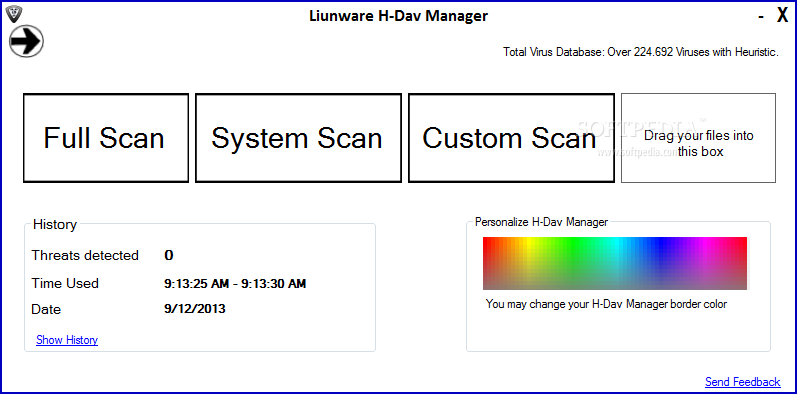Click the Threats detected label
The image size is (797, 394).
(x=85, y=255)
